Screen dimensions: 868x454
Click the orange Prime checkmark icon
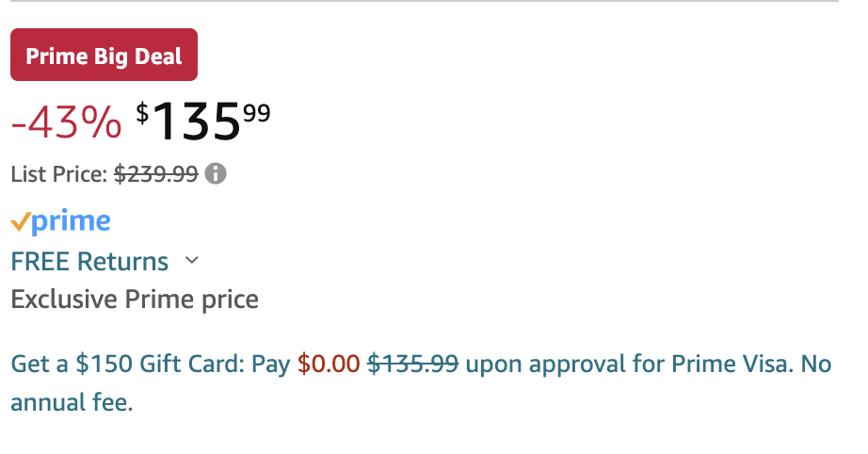click(20, 222)
